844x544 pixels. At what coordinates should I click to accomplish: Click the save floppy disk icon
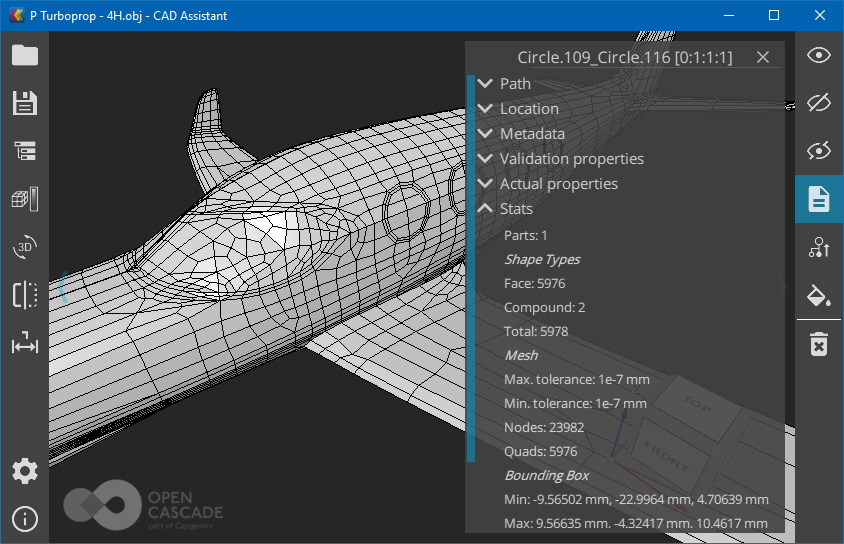pyautogui.click(x=25, y=103)
